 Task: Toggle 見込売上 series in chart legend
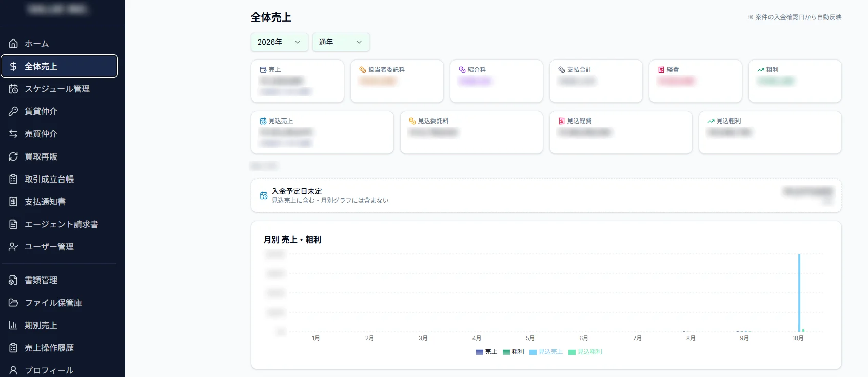(x=546, y=352)
